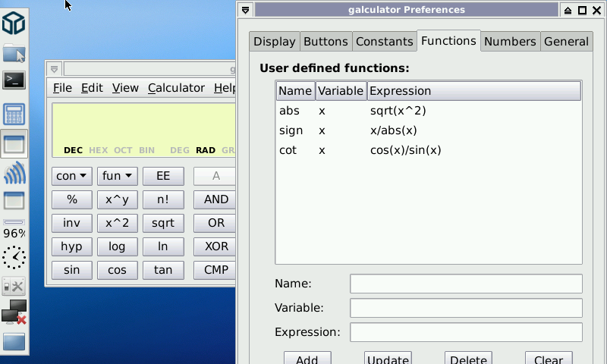
Task: Open the Help menu in calculator
Action: pos(224,88)
